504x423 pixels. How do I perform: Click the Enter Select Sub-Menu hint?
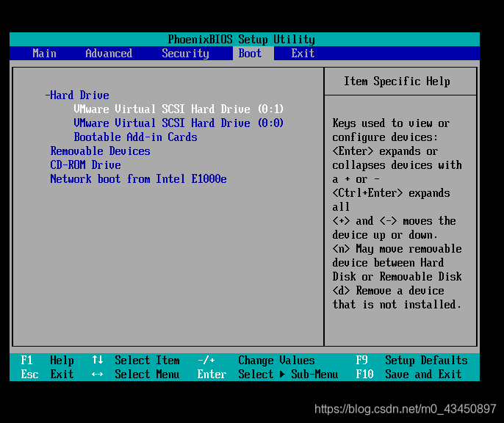267,375
